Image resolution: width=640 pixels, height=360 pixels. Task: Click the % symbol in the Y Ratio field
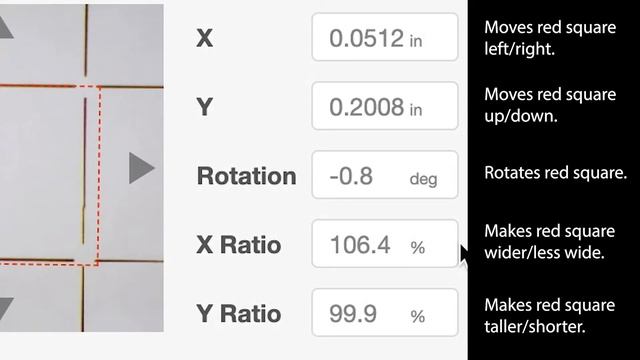pos(418,316)
